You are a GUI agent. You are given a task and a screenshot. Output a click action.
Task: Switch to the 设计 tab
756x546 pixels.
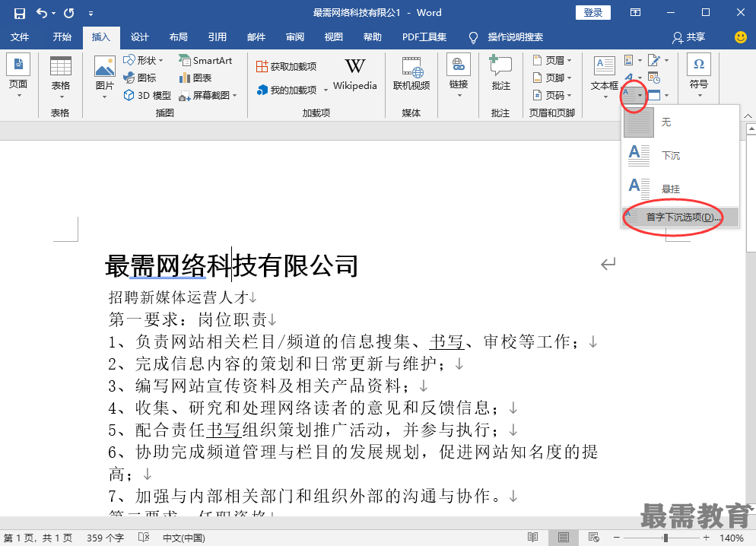139,37
